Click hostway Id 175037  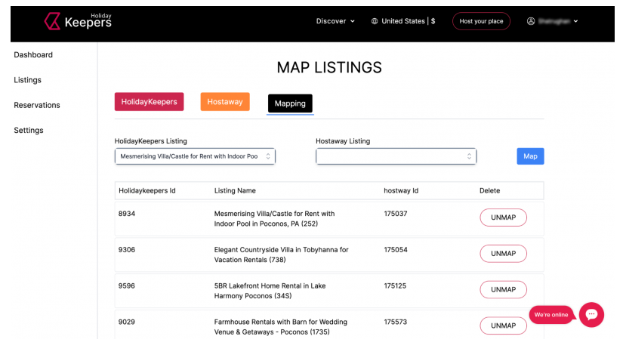point(396,214)
